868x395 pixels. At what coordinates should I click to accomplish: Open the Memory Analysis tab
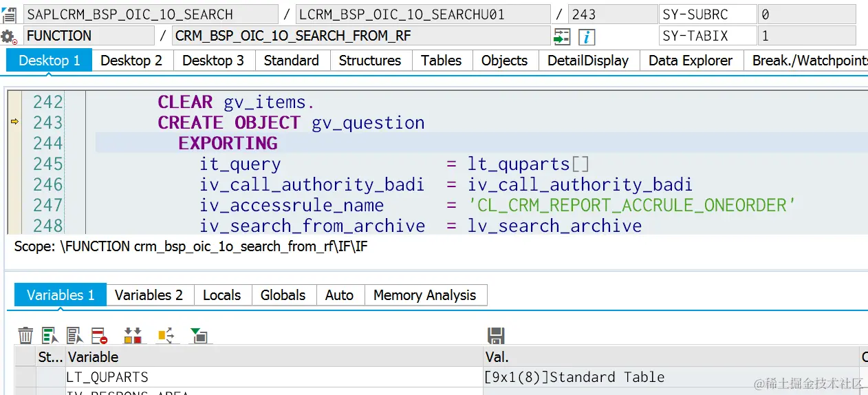pos(425,295)
